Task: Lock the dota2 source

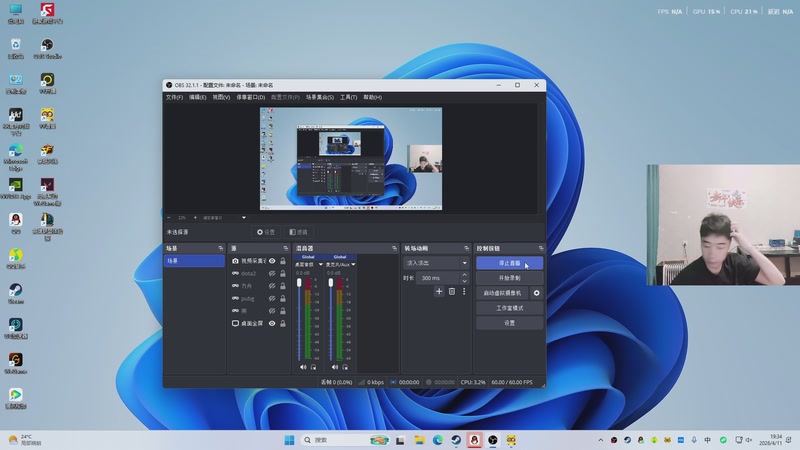Action: [x=283, y=273]
